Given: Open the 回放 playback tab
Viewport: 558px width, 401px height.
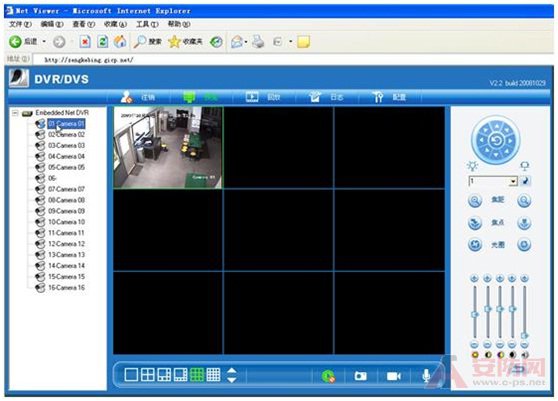Looking at the screenshot, I should pos(263,97).
